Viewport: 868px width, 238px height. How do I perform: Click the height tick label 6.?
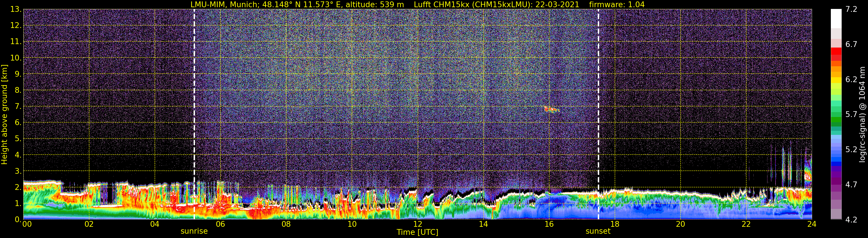[18, 123]
